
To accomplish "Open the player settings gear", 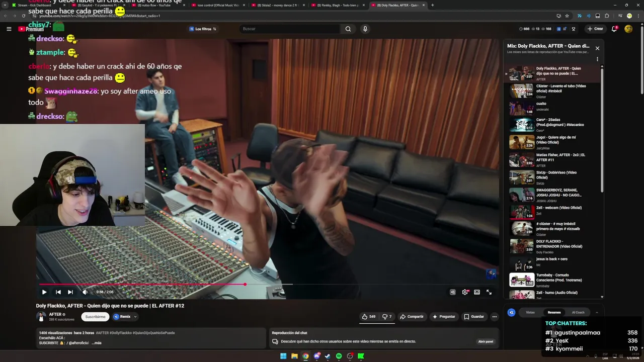I will pyautogui.click(x=465, y=292).
